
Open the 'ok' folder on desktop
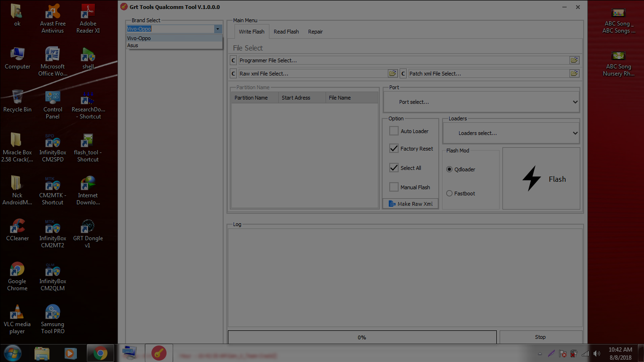[x=17, y=14]
